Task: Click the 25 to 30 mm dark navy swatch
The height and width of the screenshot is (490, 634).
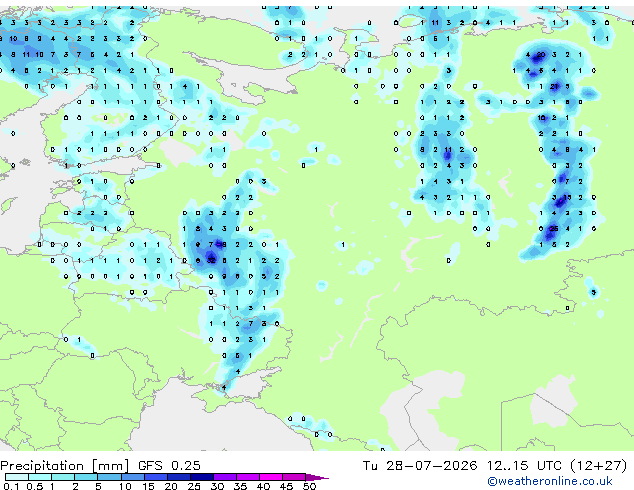Action: [x=202, y=477]
